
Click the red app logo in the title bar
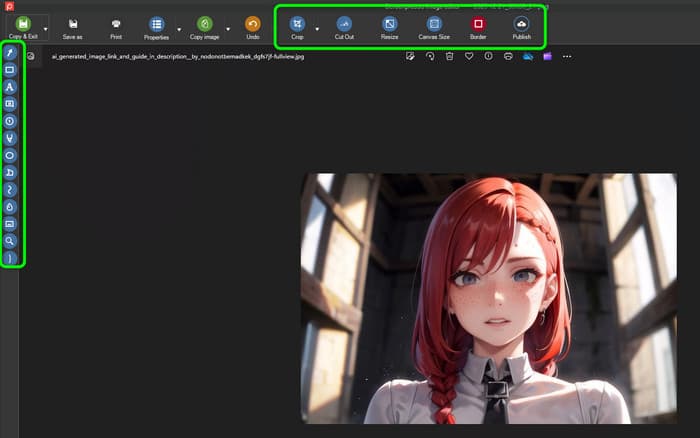click(x=9, y=6)
